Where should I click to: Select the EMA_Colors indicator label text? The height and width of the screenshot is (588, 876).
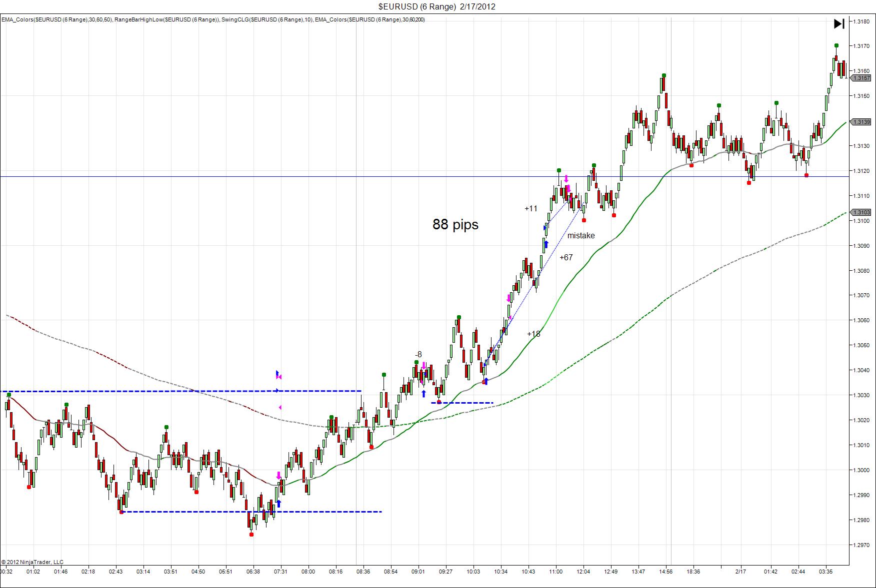click(213, 19)
